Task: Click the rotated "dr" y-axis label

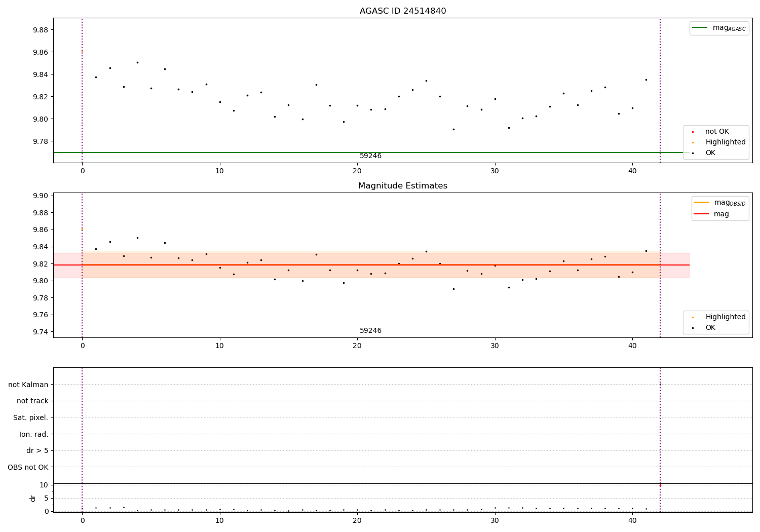Action: click(x=33, y=498)
